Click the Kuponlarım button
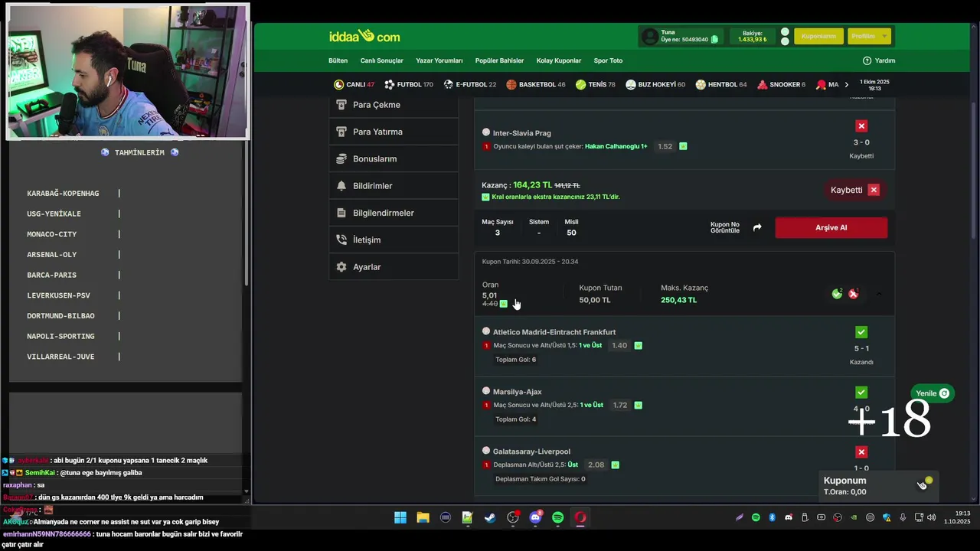The image size is (980, 551). click(818, 36)
